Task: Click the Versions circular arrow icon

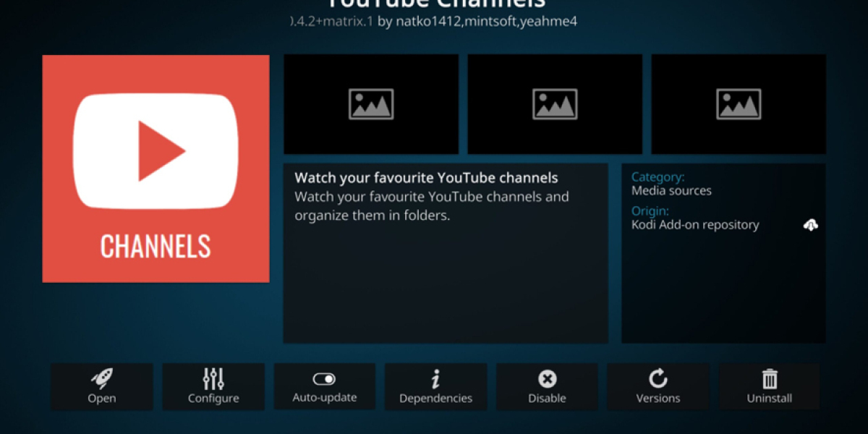Action: [658, 378]
